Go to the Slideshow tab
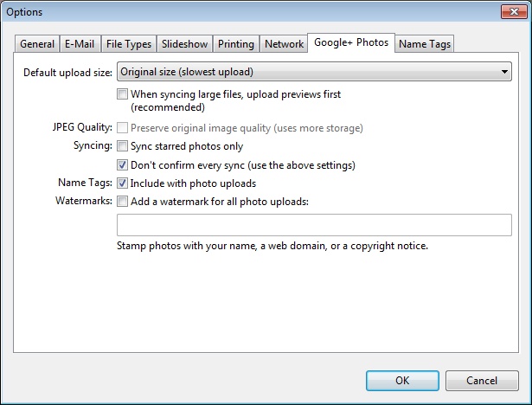The image size is (532, 405). (x=184, y=44)
